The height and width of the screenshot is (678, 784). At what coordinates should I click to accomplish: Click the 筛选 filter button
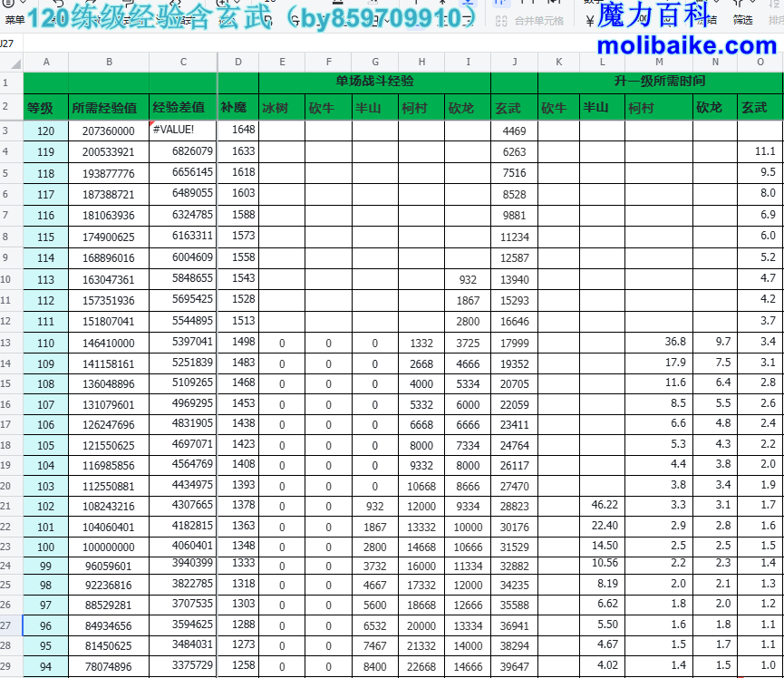[742, 20]
